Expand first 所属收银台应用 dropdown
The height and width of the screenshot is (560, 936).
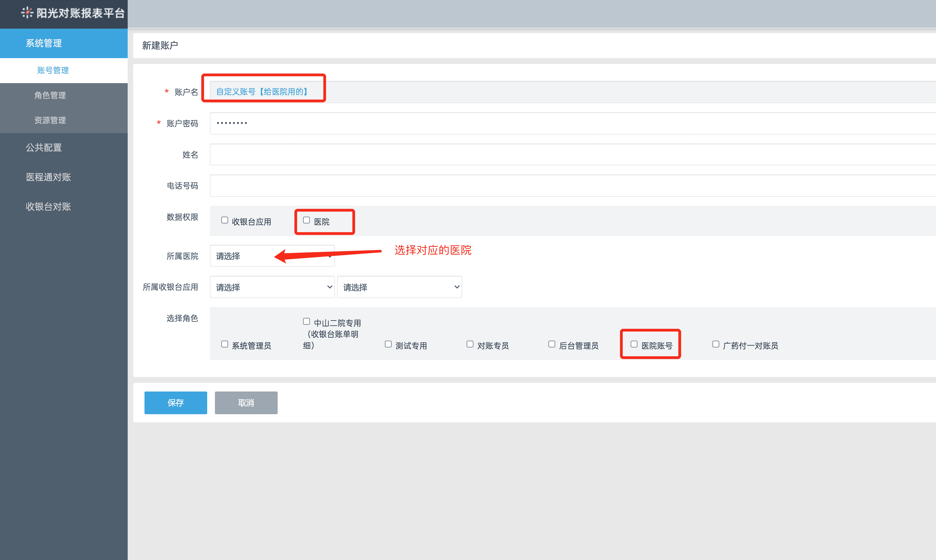(x=272, y=287)
